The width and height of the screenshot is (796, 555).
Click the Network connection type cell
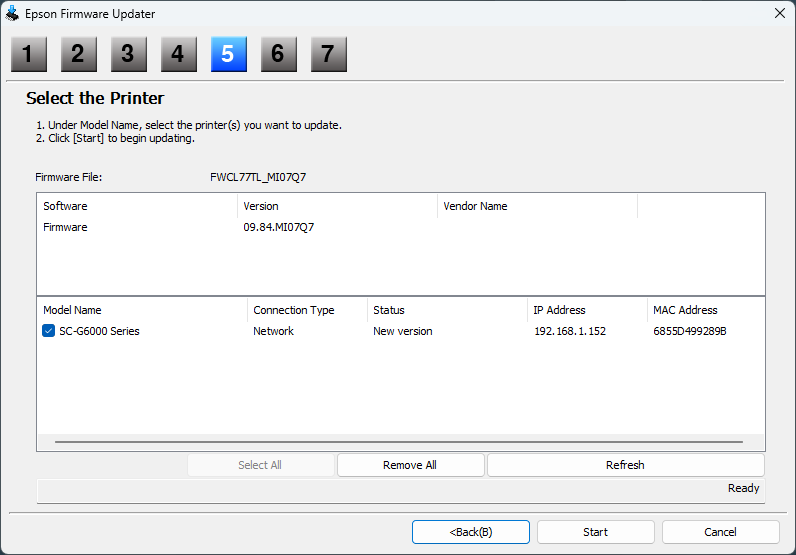pyautogui.click(x=274, y=331)
